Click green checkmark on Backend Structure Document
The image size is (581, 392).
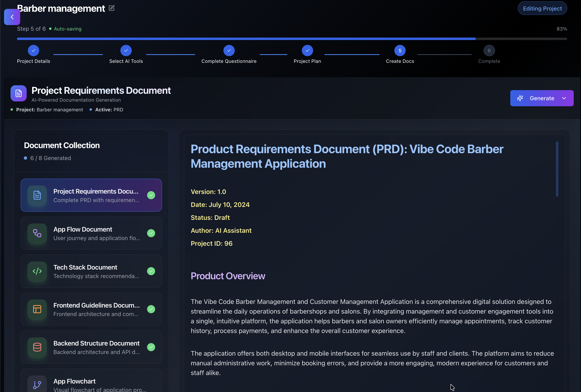point(151,347)
